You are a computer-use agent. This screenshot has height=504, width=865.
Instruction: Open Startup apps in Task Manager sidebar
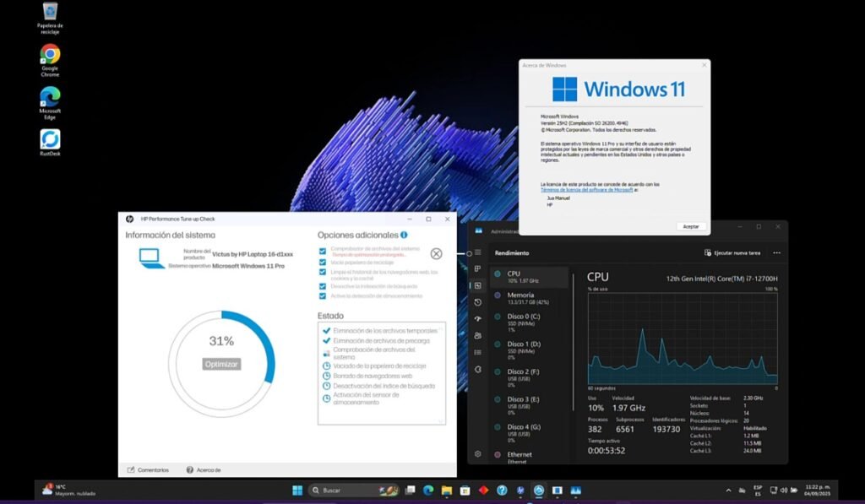coord(478,319)
